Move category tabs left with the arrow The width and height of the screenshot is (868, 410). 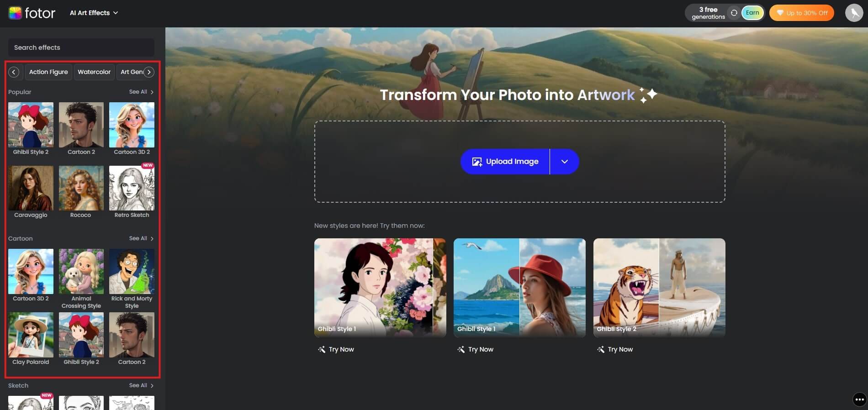click(x=14, y=72)
